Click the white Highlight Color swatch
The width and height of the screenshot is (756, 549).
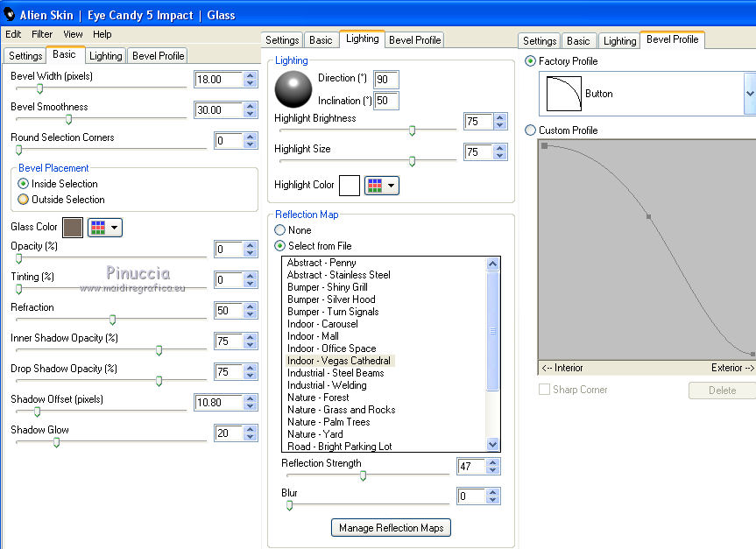click(x=350, y=186)
